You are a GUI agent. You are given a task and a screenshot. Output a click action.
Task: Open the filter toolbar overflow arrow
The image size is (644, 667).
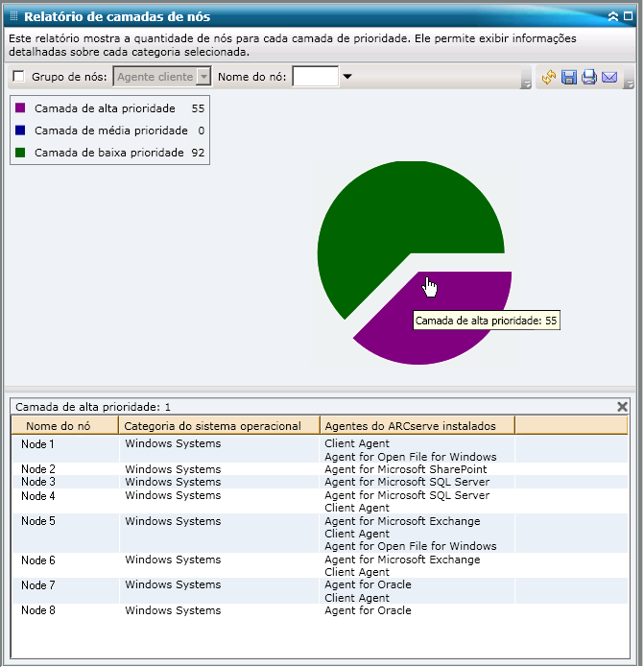pyautogui.click(x=526, y=84)
